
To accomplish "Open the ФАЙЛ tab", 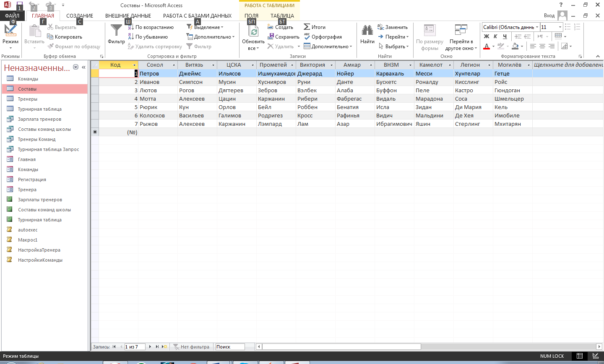I will coord(12,16).
